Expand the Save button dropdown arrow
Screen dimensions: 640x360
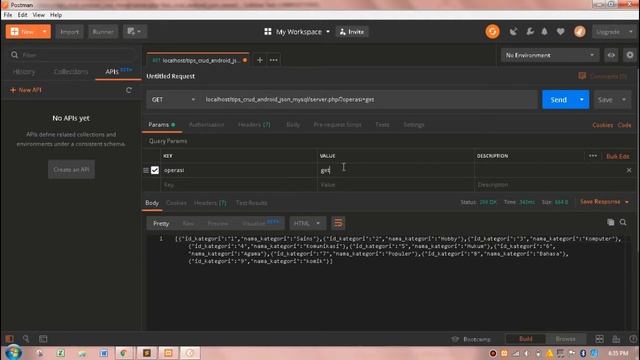[x=624, y=100]
